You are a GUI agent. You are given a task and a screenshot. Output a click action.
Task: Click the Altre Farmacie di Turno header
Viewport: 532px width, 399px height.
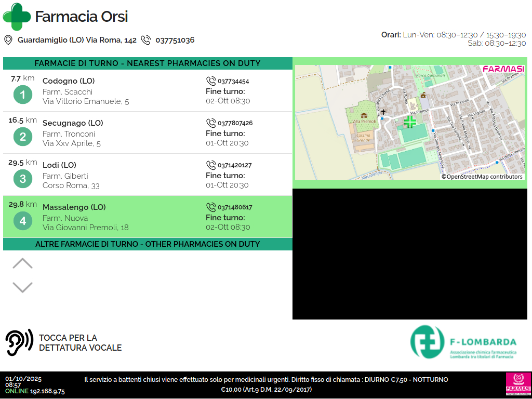pyautogui.click(x=148, y=244)
